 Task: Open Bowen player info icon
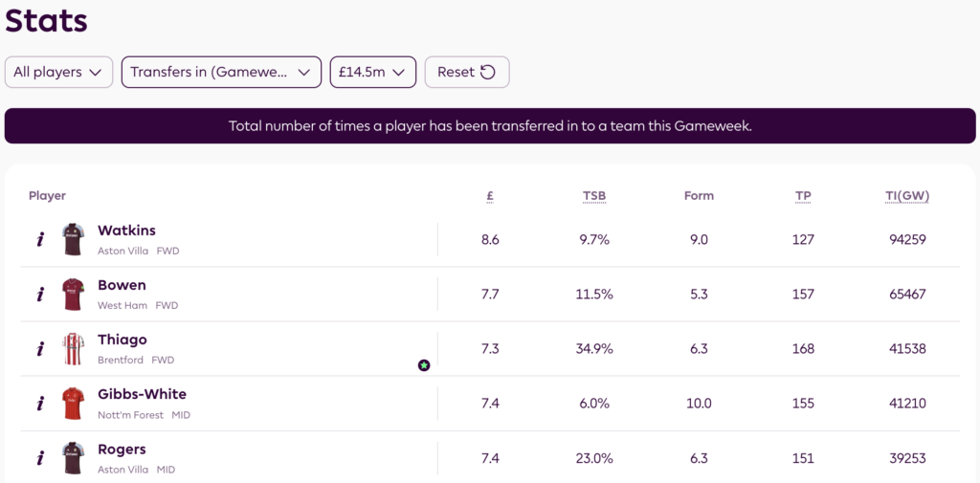click(x=40, y=295)
